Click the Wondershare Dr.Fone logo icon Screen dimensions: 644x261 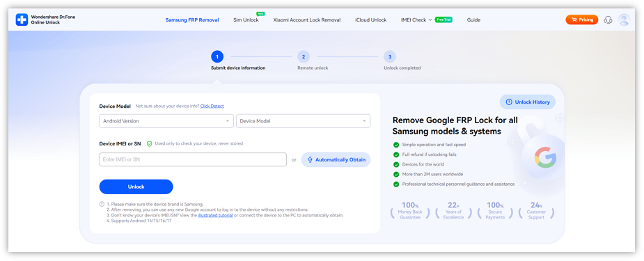(22, 19)
